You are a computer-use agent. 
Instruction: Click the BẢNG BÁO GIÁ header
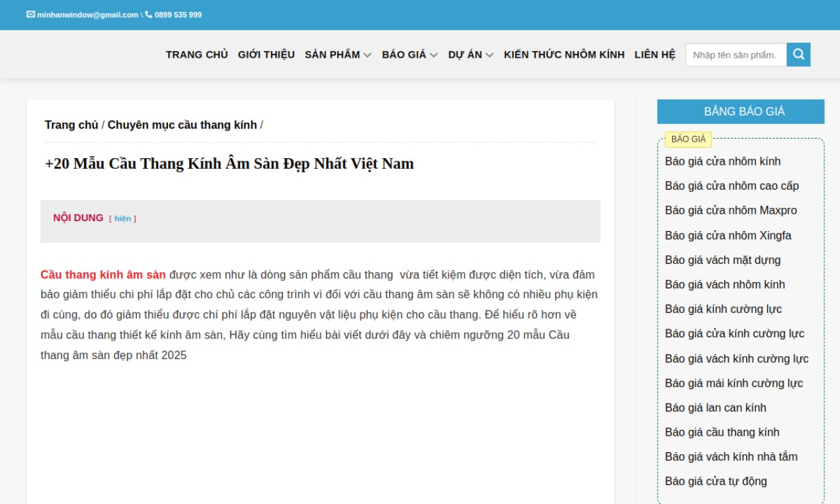click(740, 112)
